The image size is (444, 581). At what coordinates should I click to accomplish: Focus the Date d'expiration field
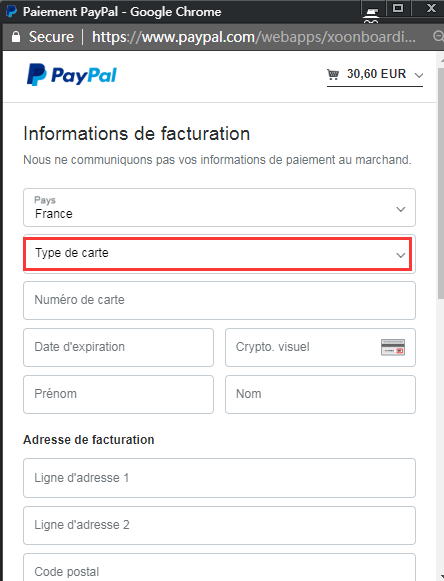(x=118, y=348)
